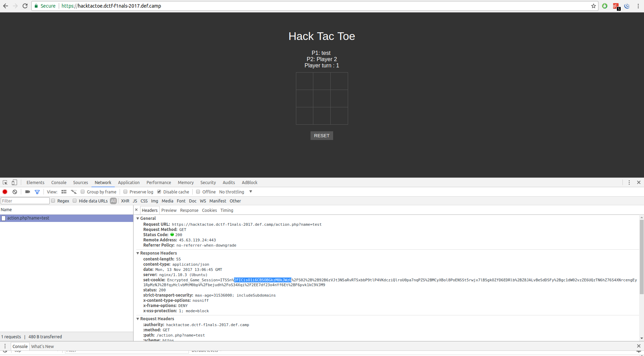Switch to the Timing tab
Viewport: 644px width, 356px height.
(227, 210)
